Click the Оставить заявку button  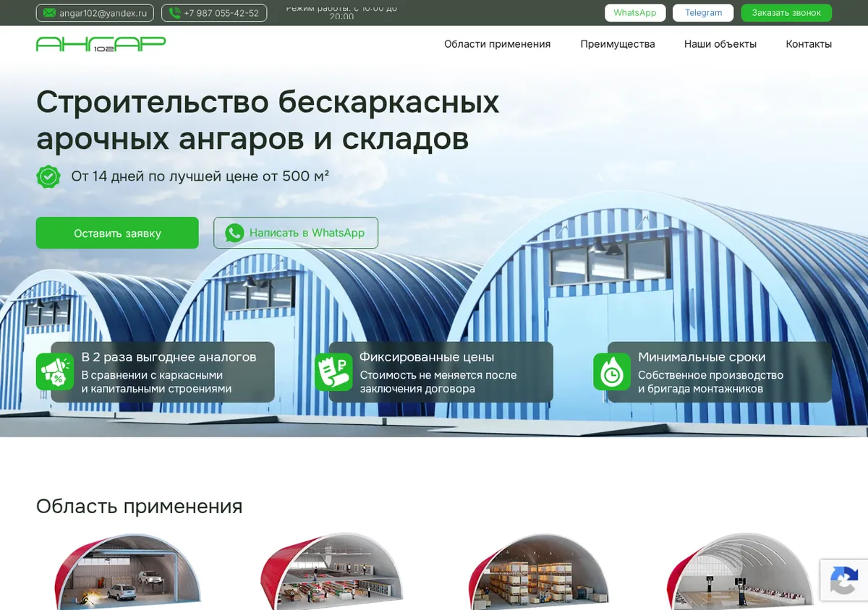tap(117, 233)
